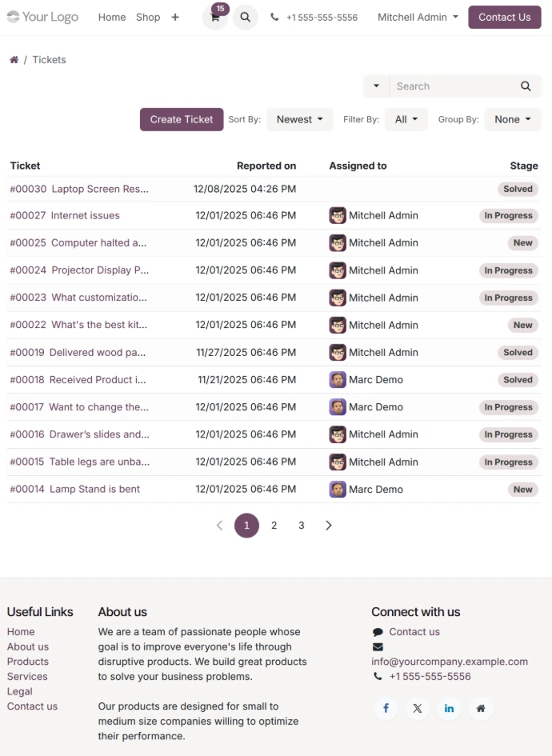This screenshot has height=756, width=552.
Task: Open the Shop menu item
Action: click(148, 17)
